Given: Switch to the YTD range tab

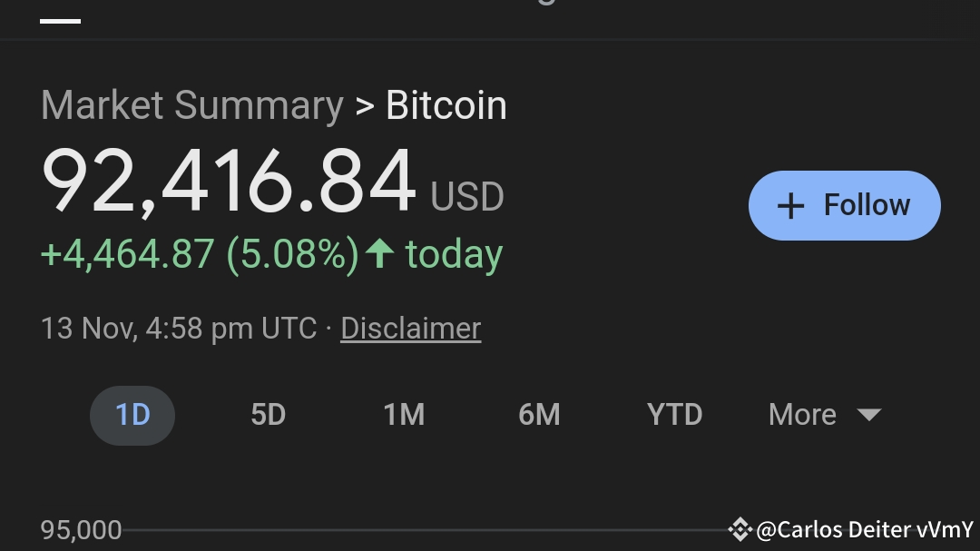Looking at the screenshot, I should 674,415.
